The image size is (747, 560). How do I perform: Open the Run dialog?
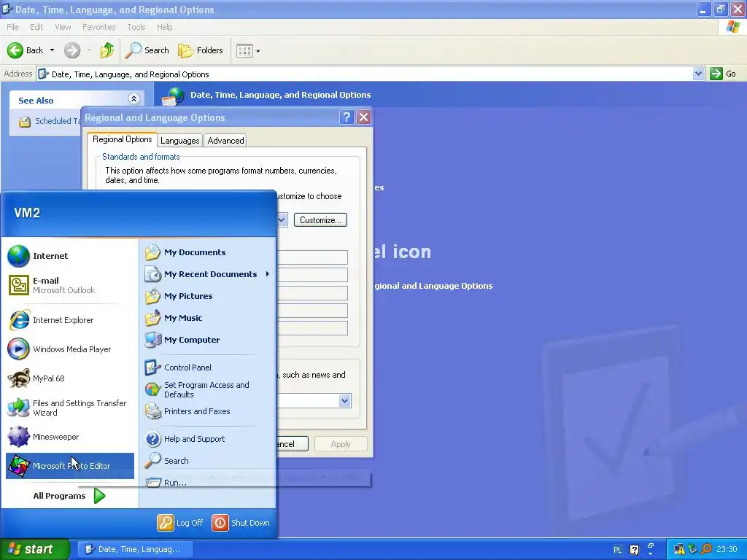pyautogui.click(x=208, y=483)
